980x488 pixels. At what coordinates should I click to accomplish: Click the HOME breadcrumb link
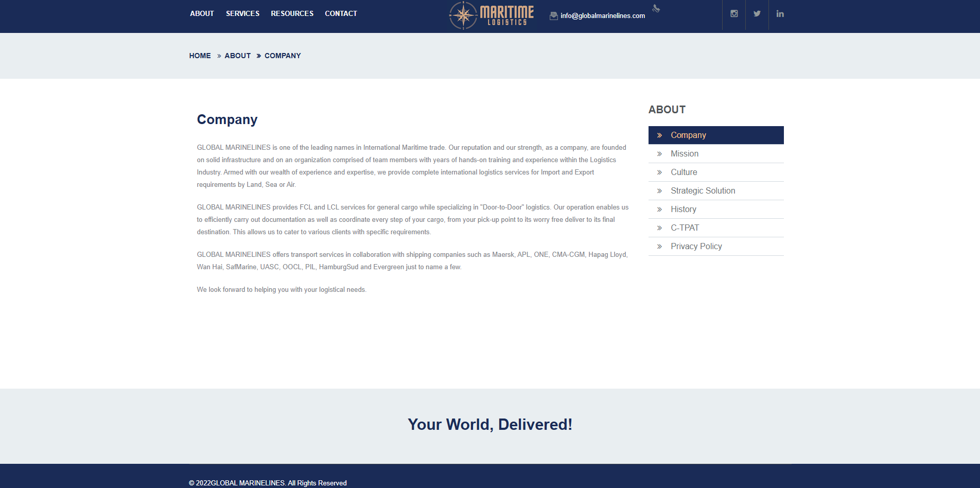(200, 56)
